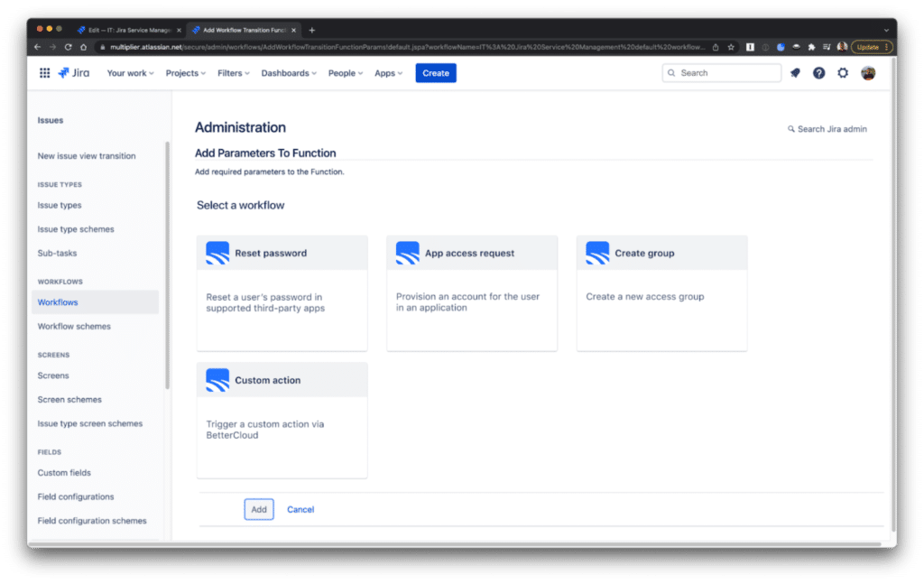Click the BetterCloud icon on Custom action card
Viewport: 924px width, 584px height.
[217, 380]
